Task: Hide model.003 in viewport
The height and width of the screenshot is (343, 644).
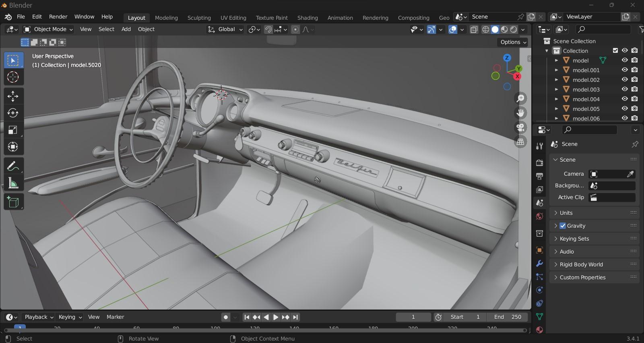Action: (x=625, y=89)
